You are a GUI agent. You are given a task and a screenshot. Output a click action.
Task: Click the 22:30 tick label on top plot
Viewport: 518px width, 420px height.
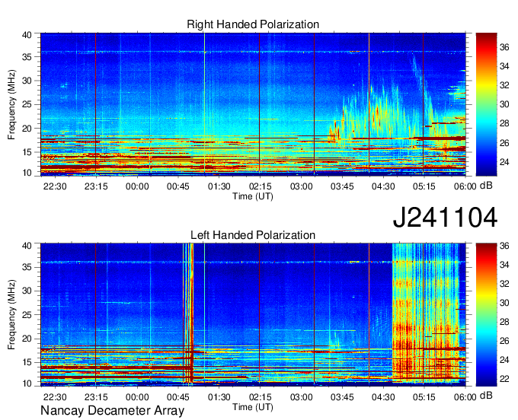(x=55, y=186)
